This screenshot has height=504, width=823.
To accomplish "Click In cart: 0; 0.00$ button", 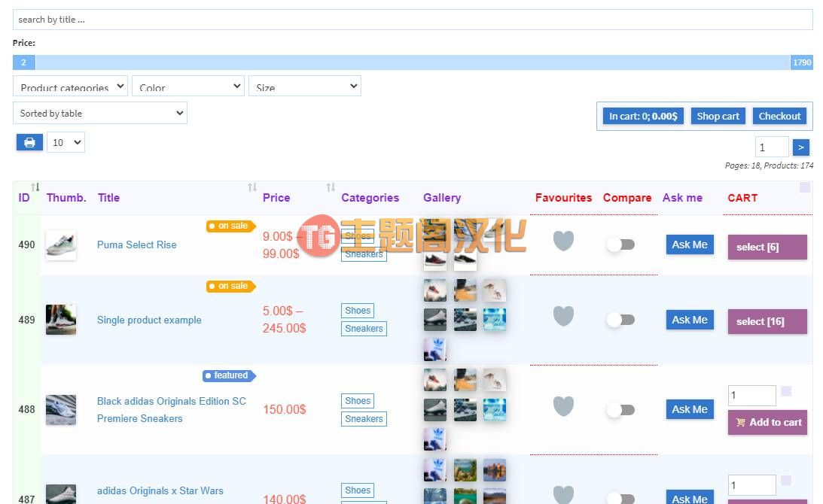I will coord(643,117).
